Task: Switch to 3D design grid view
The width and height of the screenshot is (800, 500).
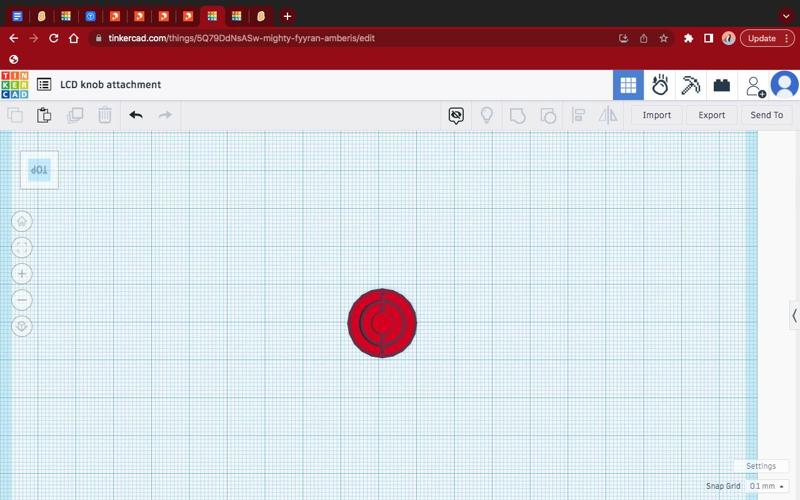Action: (x=628, y=85)
